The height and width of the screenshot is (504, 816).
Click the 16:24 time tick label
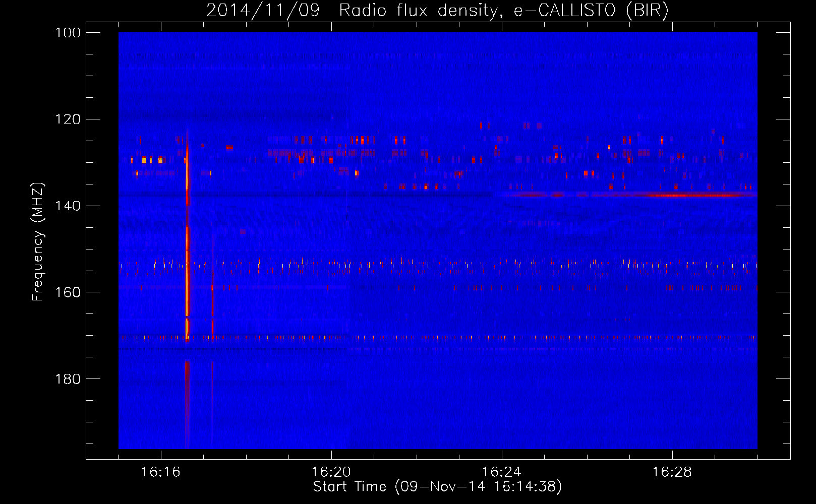coord(502,472)
